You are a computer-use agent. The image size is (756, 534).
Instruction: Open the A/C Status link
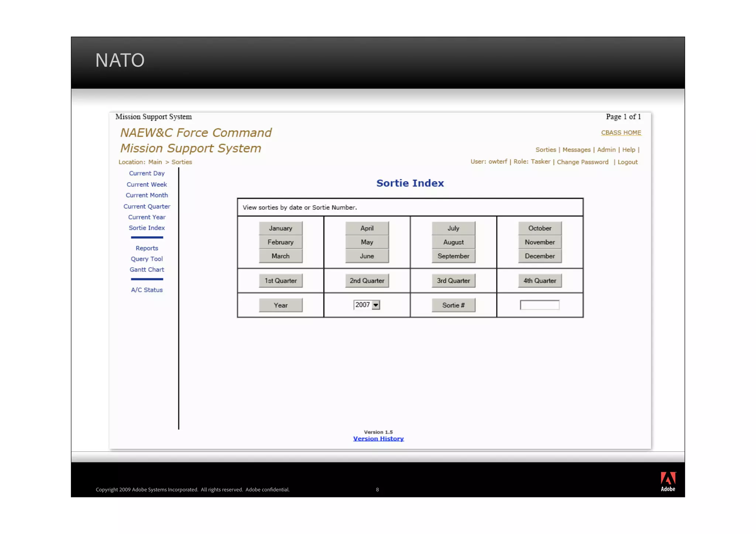coord(147,290)
